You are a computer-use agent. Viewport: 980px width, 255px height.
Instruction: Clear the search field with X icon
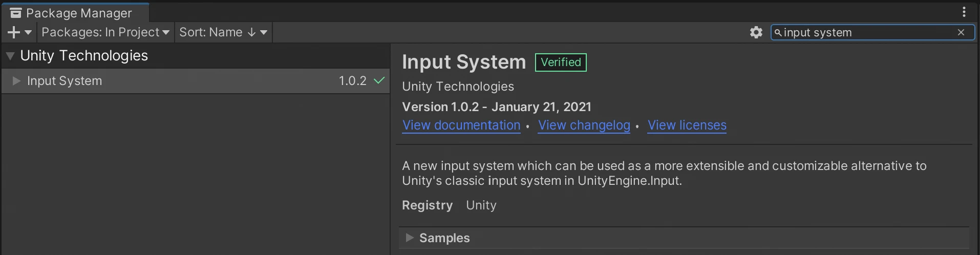[x=961, y=32]
